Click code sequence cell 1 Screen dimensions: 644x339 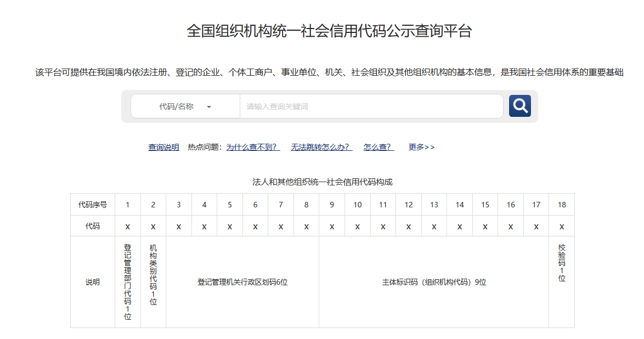point(128,205)
